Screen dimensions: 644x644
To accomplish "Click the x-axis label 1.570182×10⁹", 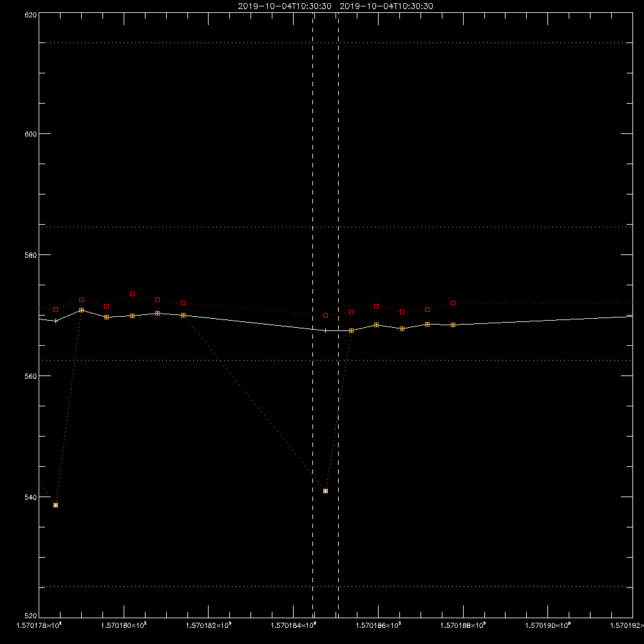I will [x=209, y=625].
